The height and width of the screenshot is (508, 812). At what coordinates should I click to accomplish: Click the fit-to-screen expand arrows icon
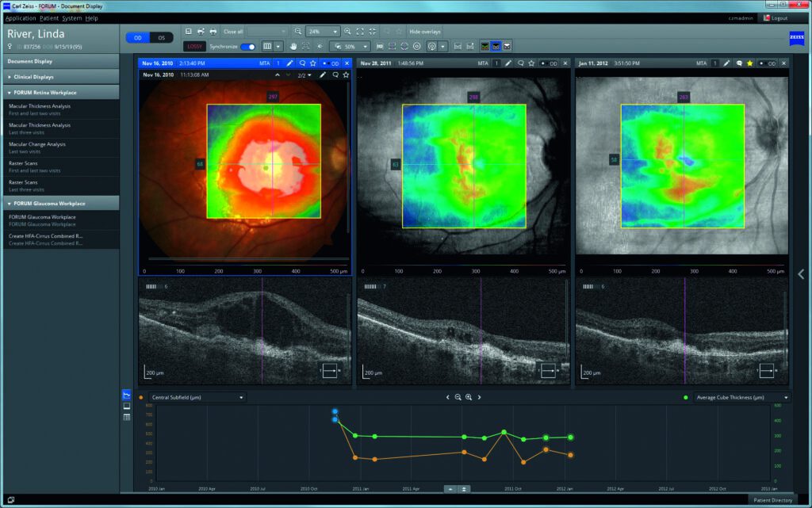(360, 32)
